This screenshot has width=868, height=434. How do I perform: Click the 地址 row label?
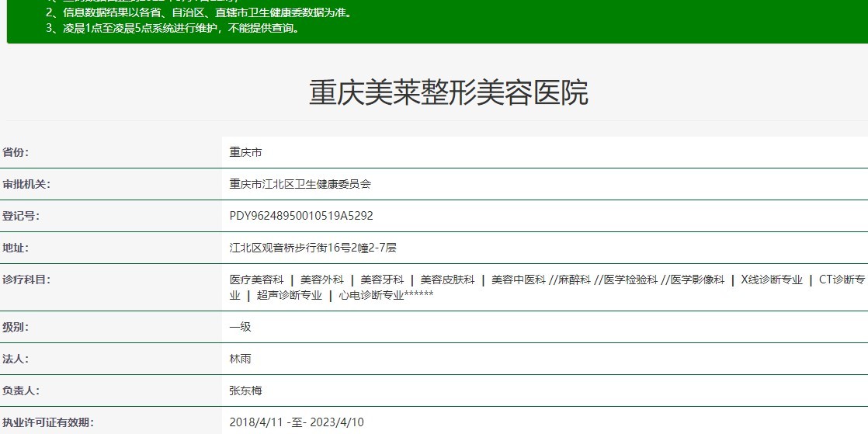pos(16,248)
